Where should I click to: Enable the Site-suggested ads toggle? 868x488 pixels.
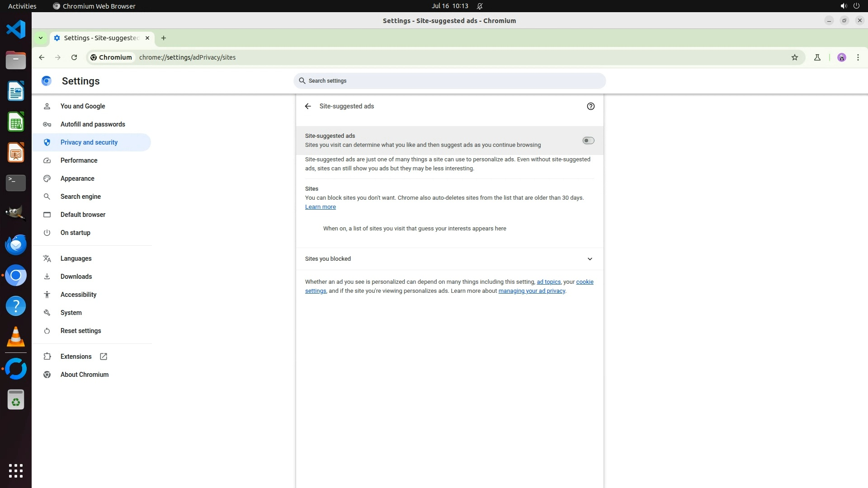[x=588, y=141]
